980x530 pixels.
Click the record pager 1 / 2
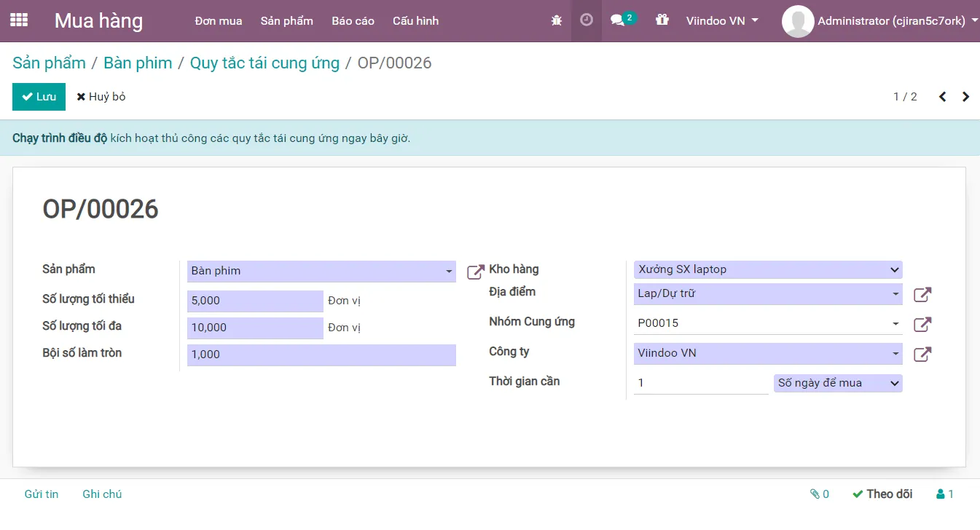(905, 97)
